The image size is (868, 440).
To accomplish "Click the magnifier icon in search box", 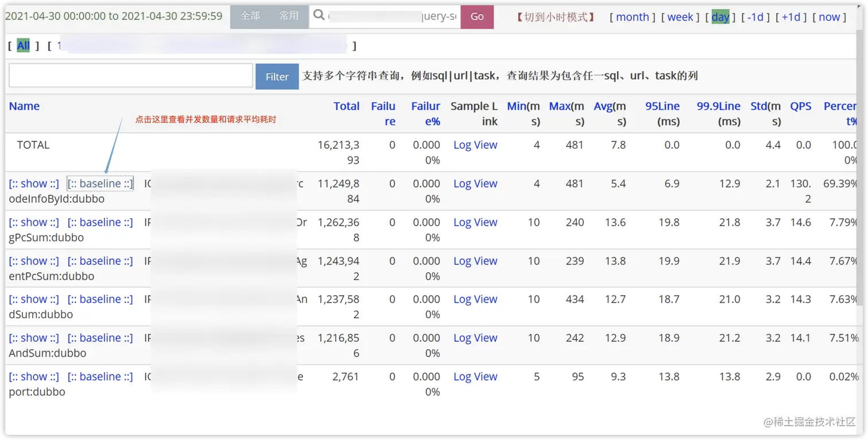I will pos(319,16).
